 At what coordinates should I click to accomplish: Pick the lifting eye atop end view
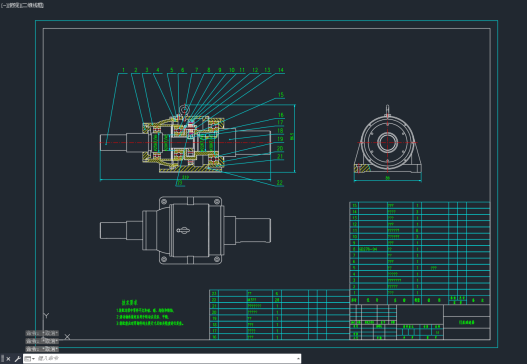(388, 110)
